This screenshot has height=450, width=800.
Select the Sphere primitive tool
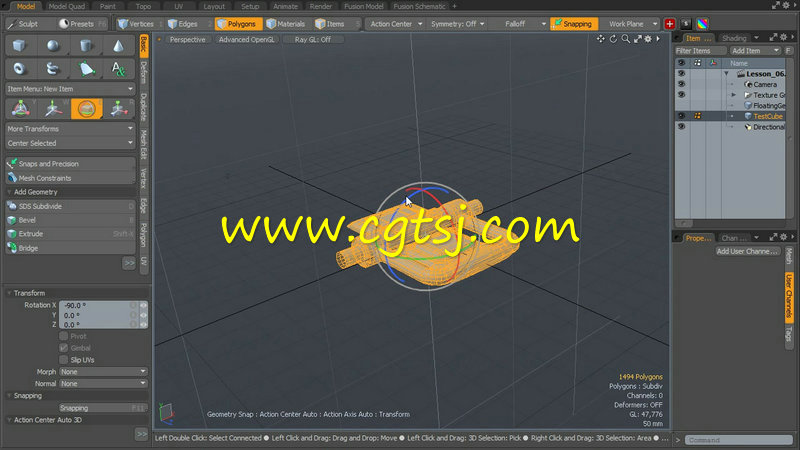pyautogui.click(x=53, y=46)
